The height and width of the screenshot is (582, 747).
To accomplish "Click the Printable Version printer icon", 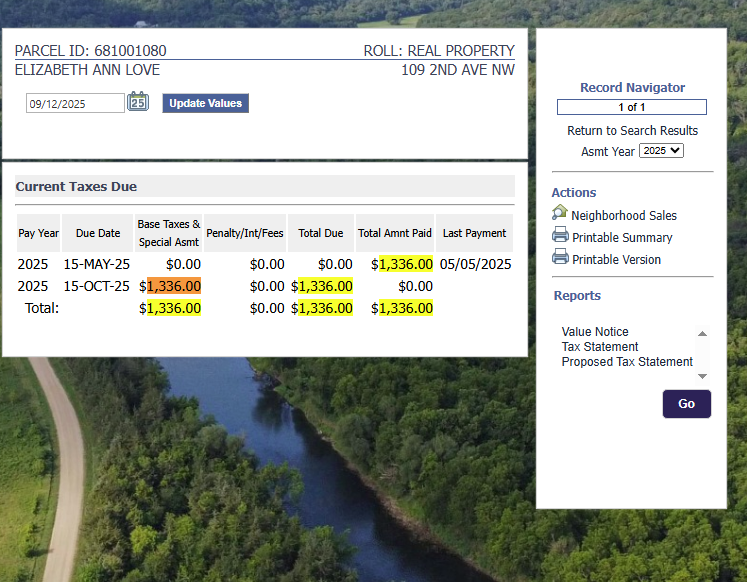I will pyautogui.click(x=560, y=258).
